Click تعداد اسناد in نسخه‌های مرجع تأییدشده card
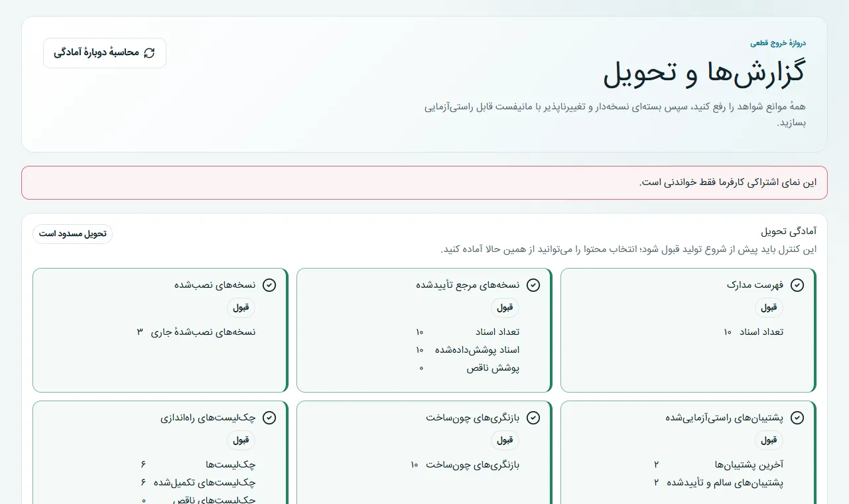849x504 pixels. click(x=468, y=332)
